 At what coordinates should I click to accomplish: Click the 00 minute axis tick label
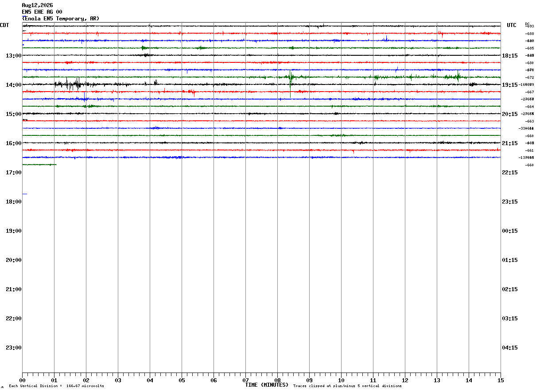(x=22, y=380)
